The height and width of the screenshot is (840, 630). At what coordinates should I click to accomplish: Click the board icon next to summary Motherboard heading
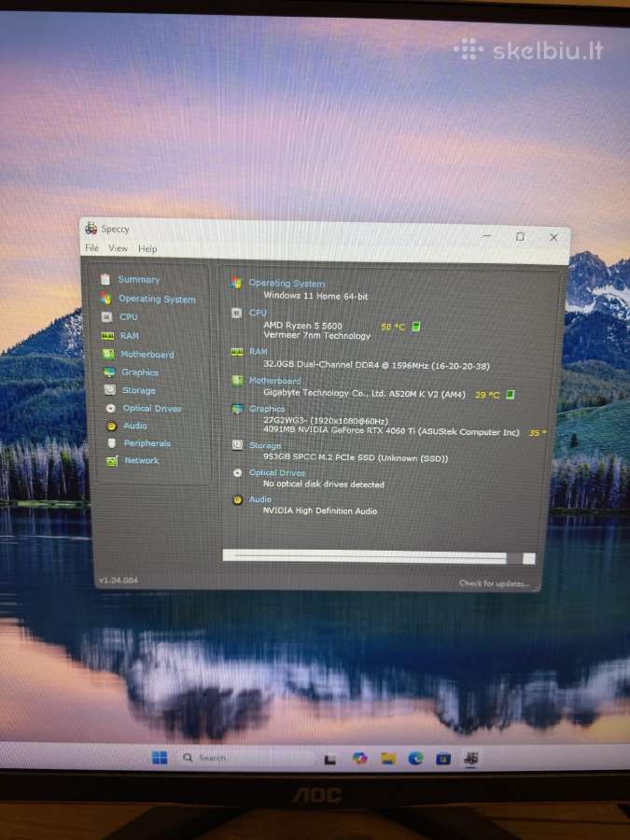237,381
